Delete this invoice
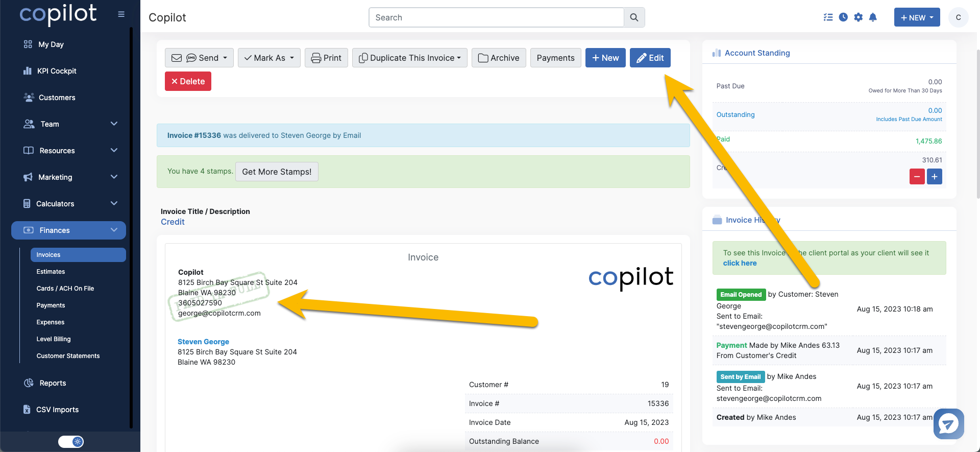The height and width of the screenshot is (452, 980). pos(188,81)
